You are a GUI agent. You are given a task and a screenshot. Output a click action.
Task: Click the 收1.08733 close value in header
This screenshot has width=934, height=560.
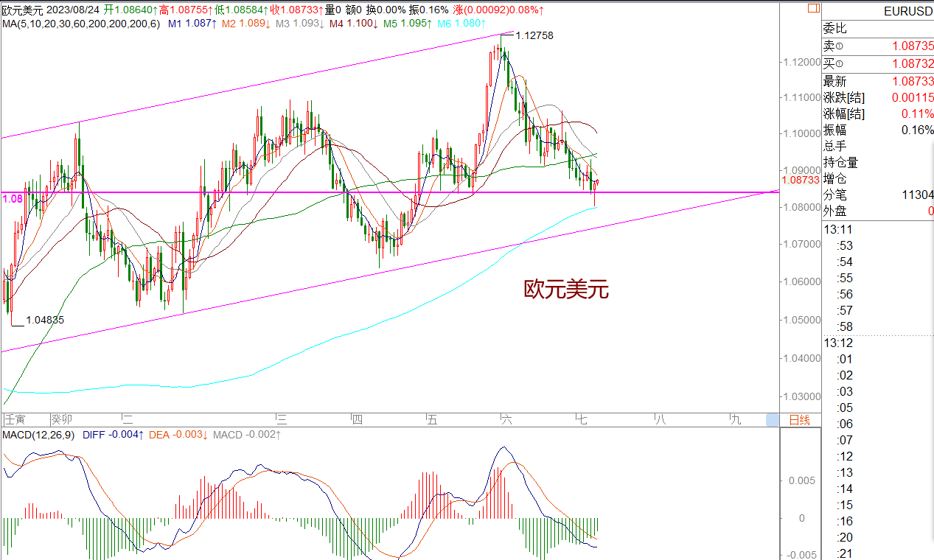tap(296, 11)
